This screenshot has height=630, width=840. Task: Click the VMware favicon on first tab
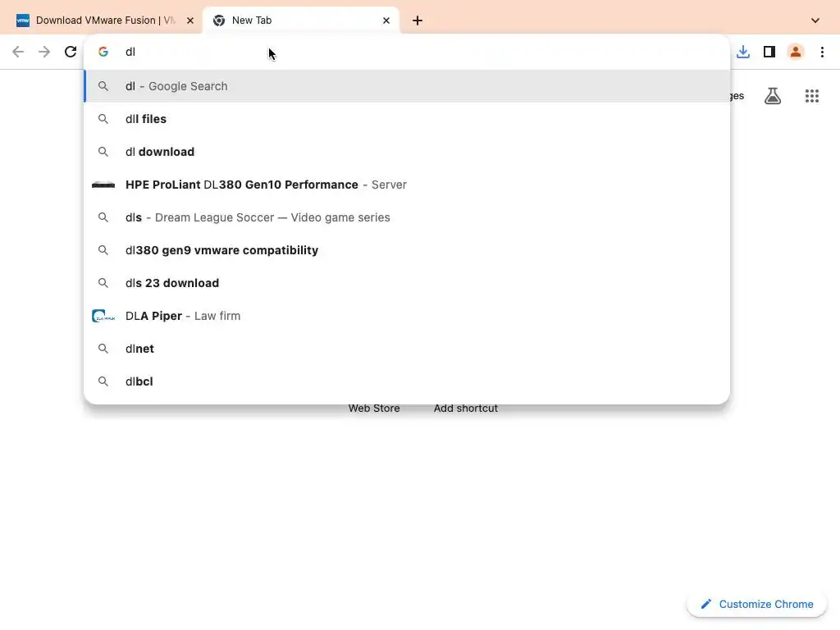[23, 21]
